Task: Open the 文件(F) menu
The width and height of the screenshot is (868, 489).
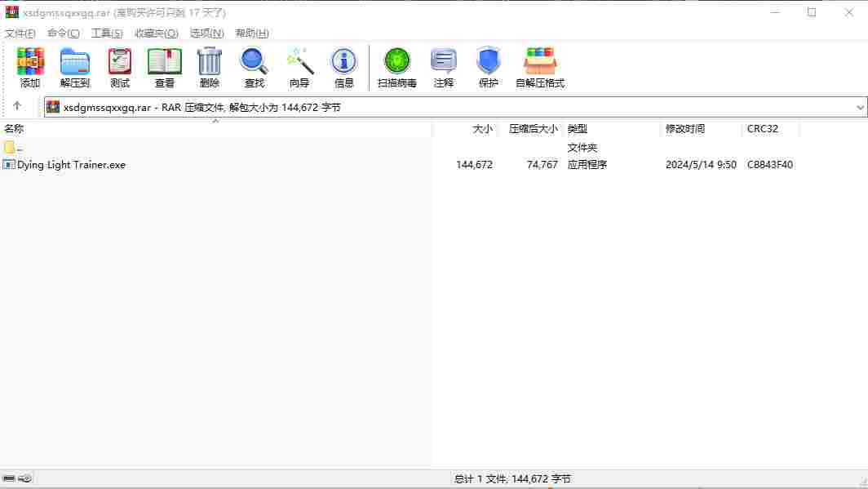Action: point(20,33)
